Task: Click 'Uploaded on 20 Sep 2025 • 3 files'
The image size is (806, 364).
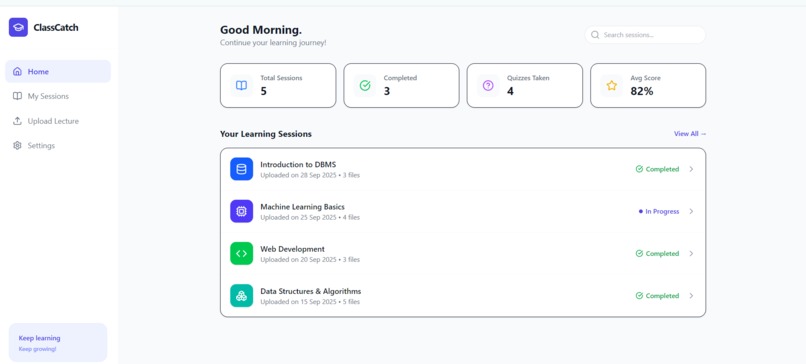Action: coord(310,260)
